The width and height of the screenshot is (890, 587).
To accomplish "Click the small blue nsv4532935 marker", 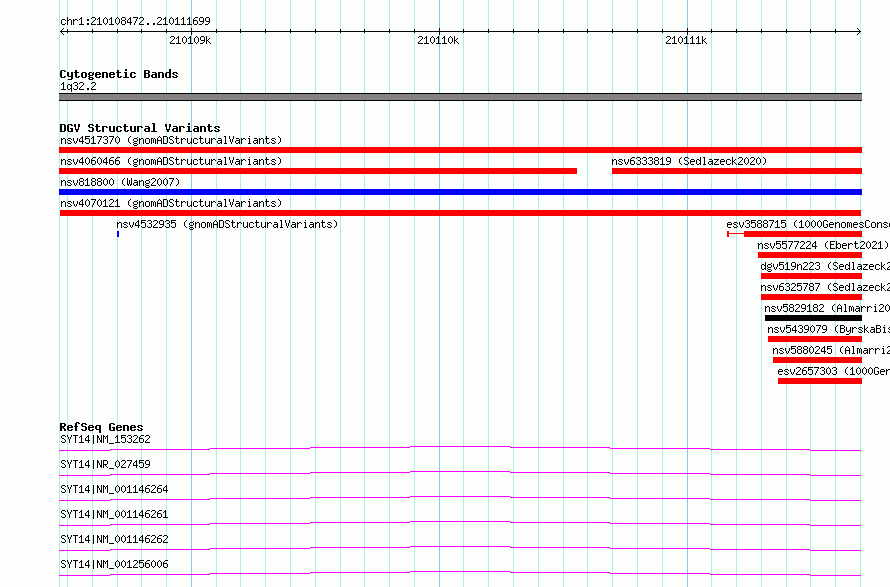I will click(118, 234).
